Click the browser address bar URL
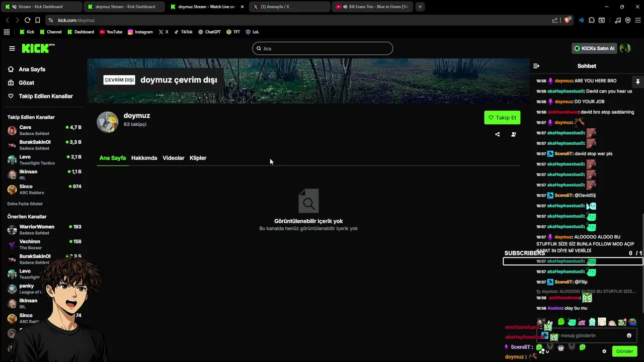Image resolution: width=644 pixels, height=362 pixels. pyautogui.click(x=76, y=20)
